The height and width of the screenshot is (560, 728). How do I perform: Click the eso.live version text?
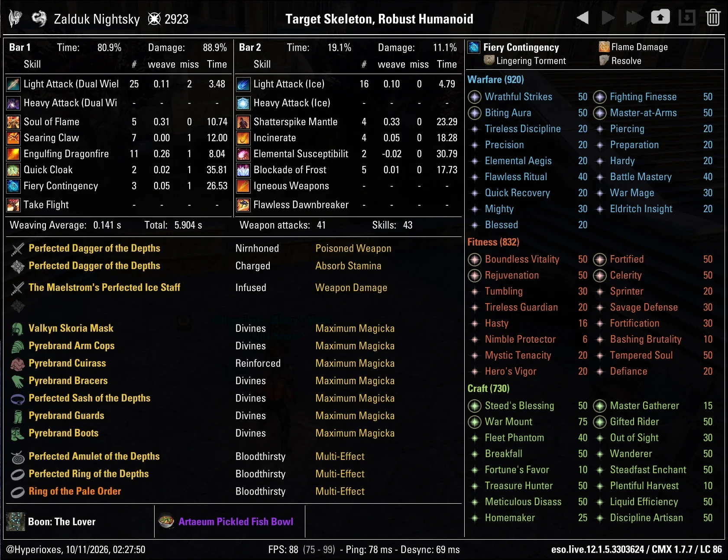click(637, 550)
